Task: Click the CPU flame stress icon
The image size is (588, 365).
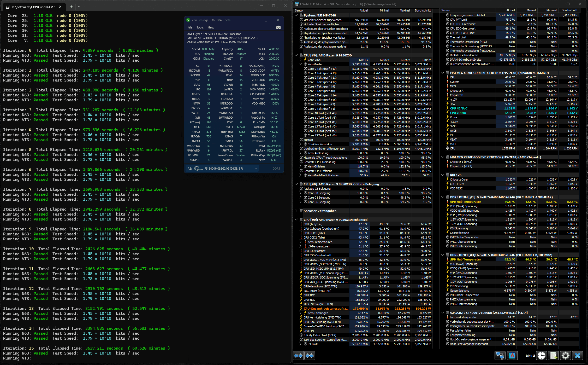Action: [512, 356]
